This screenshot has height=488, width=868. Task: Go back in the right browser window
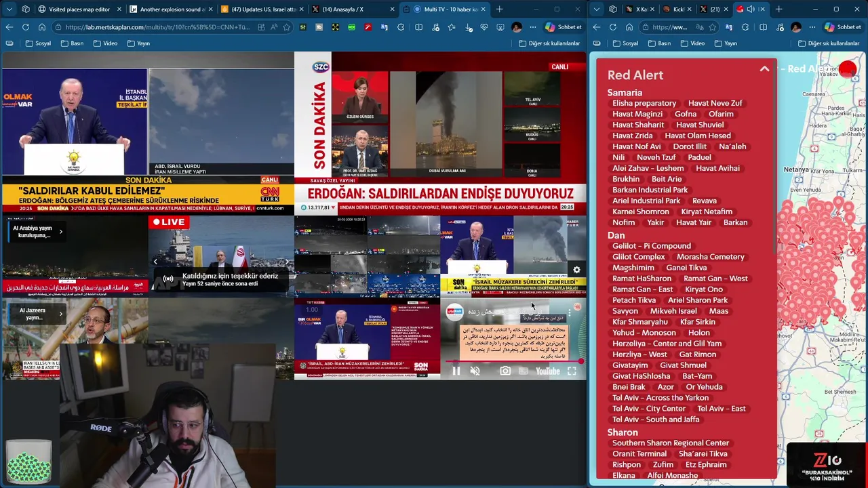tap(597, 27)
